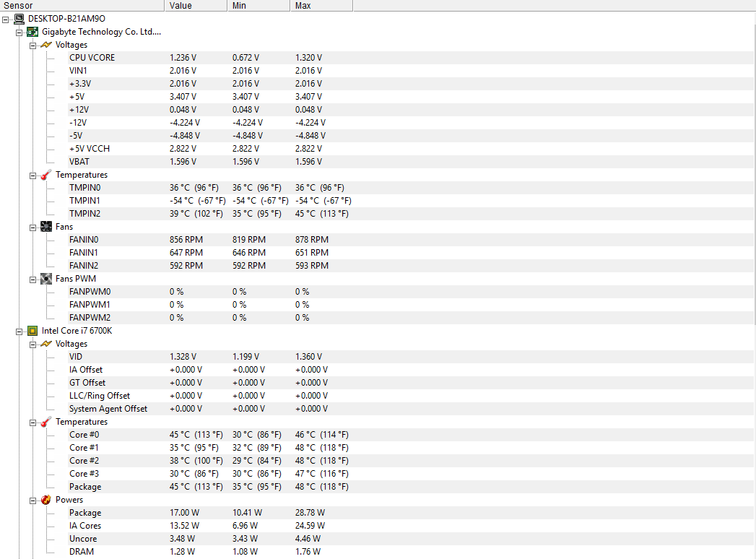Select the VBAT sensor row

tap(411, 162)
